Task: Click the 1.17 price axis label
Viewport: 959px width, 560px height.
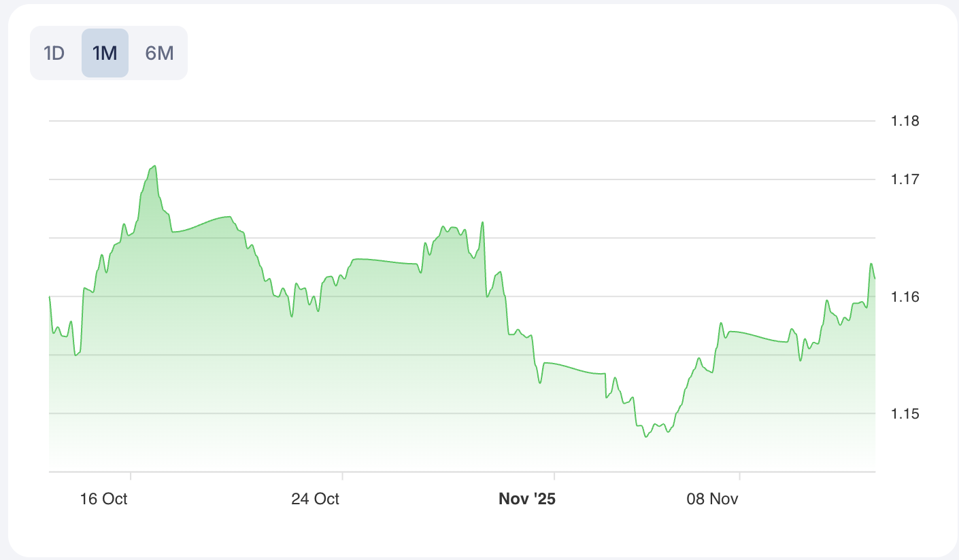Action: click(905, 180)
